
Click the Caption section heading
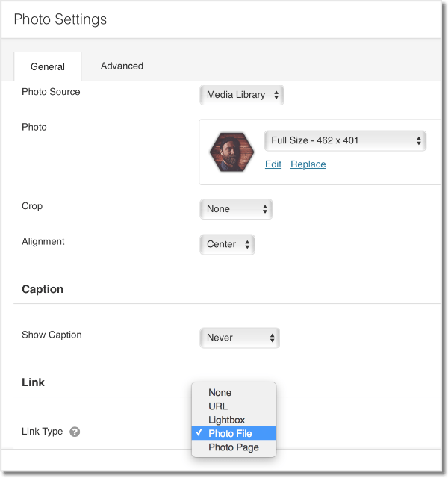point(43,289)
